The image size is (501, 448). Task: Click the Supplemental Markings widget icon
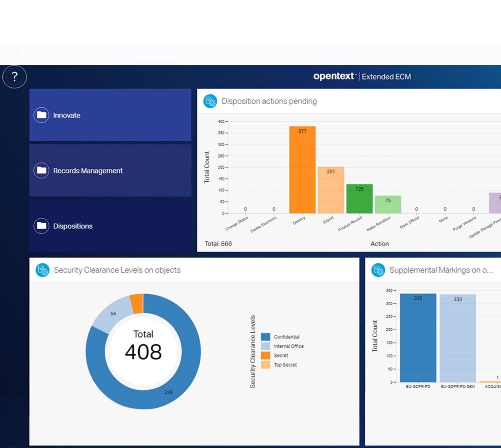[378, 270]
